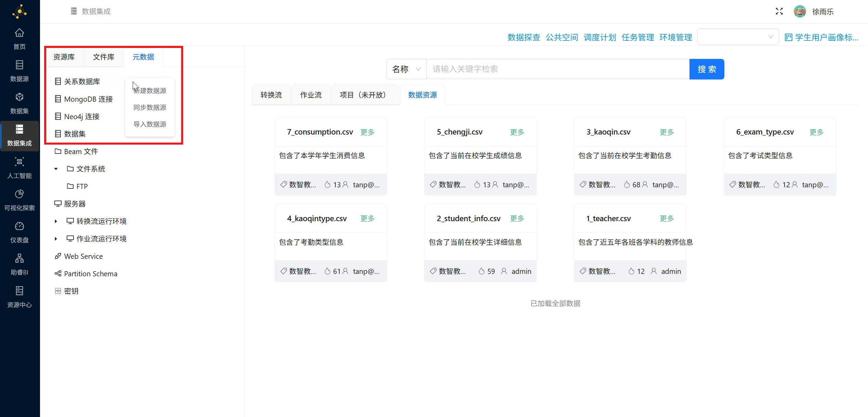Open the 首页 home icon in sidebar
Image resolution: width=868 pixels, height=417 pixels.
click(x=19, y=33)
